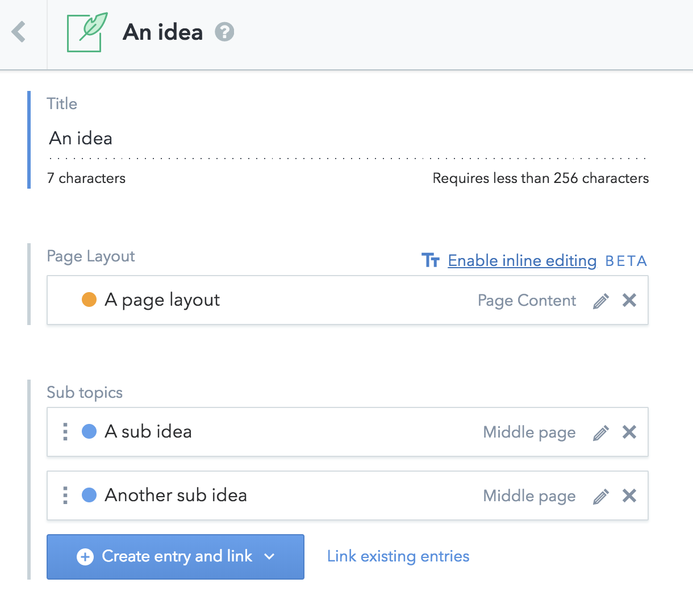Screen dimensions: 693x616
Task: Enable inline editing link
Action: 522,261
